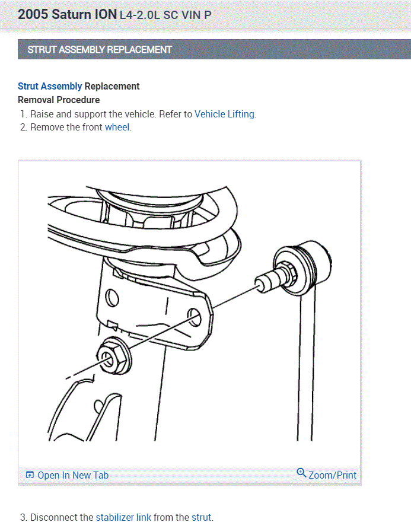Click the L4-2.0L SC VIN P subtitle
The image size is (411, 532).
(165, 15)
